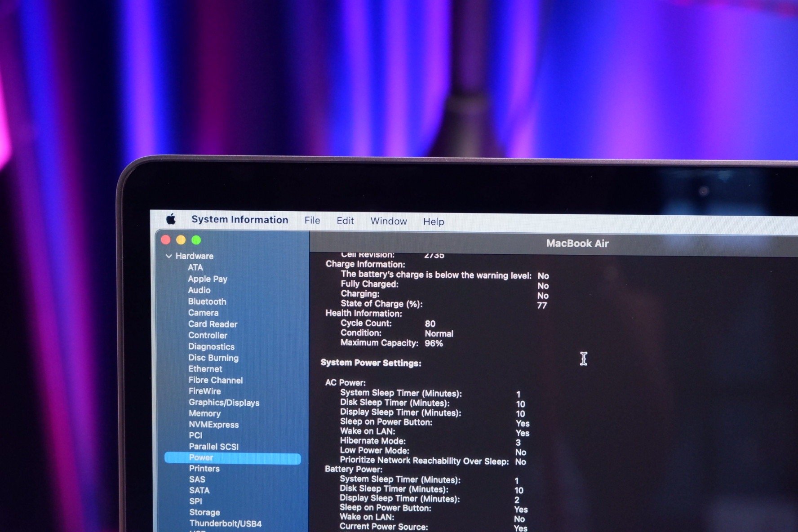Viewport: 798px width, 532px height.
Task: Open the Window menu
Action: click(x=389, y=221)
